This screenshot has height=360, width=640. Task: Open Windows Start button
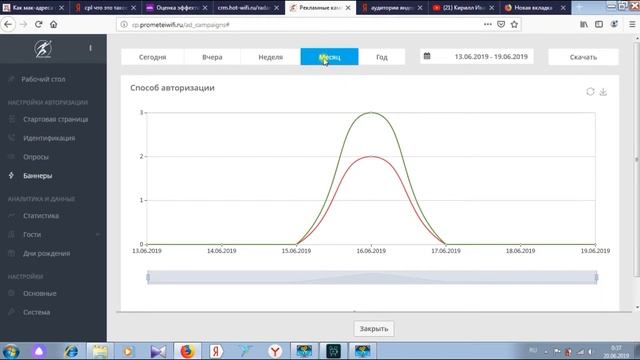pyautogui.click(x=11, y=351)
